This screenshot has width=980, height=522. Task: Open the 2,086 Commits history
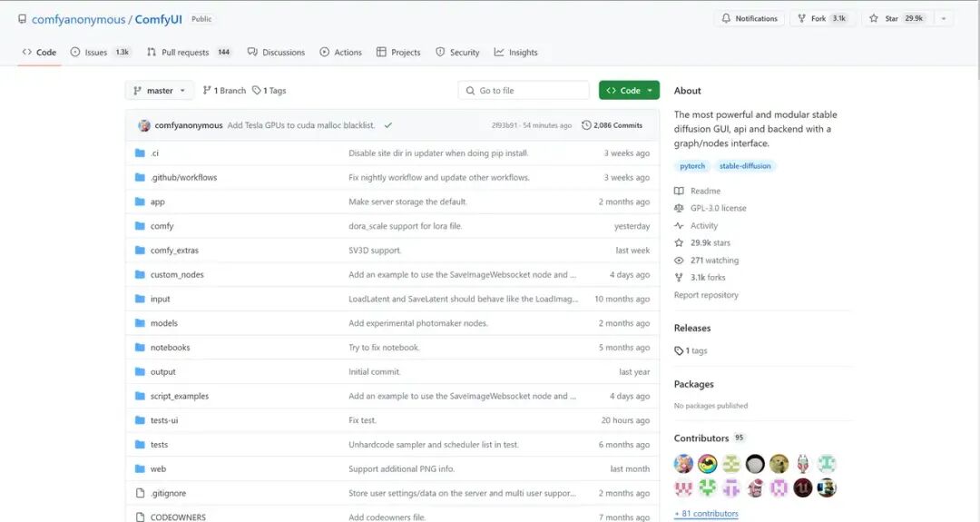(612, 125)
